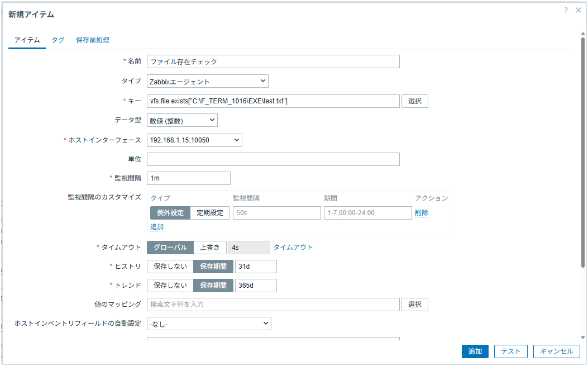Switch timeout to 上書き
Image resolution: width=588 pixels, height=366 pixels.
[210, 248]
